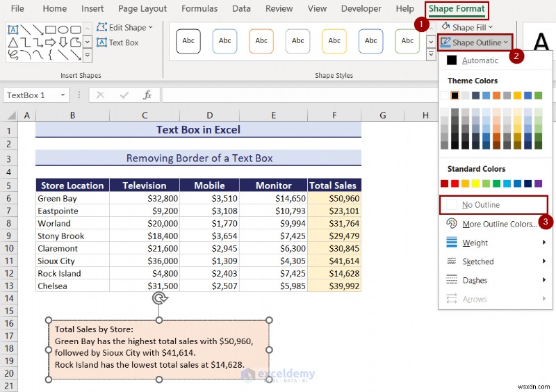
Task: Open the File tab
Action: [17, 8]
